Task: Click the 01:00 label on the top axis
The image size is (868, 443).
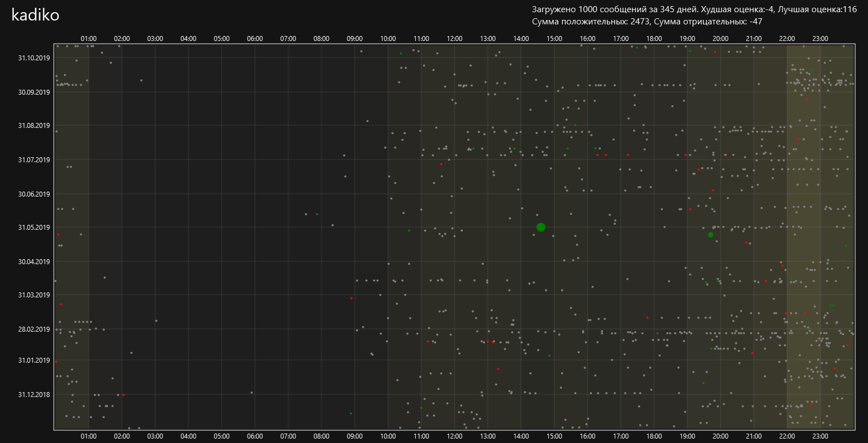Action: click(89, 39)
